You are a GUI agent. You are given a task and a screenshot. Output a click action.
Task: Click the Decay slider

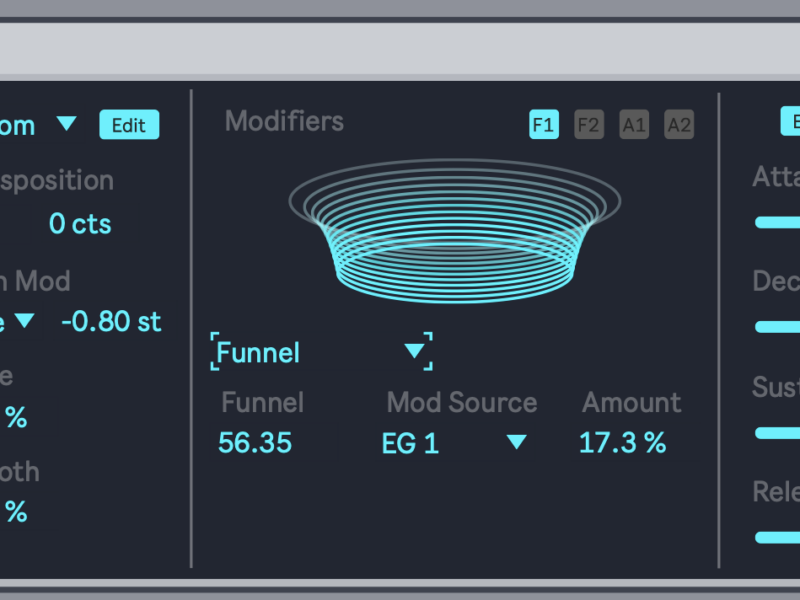[777, 327]
